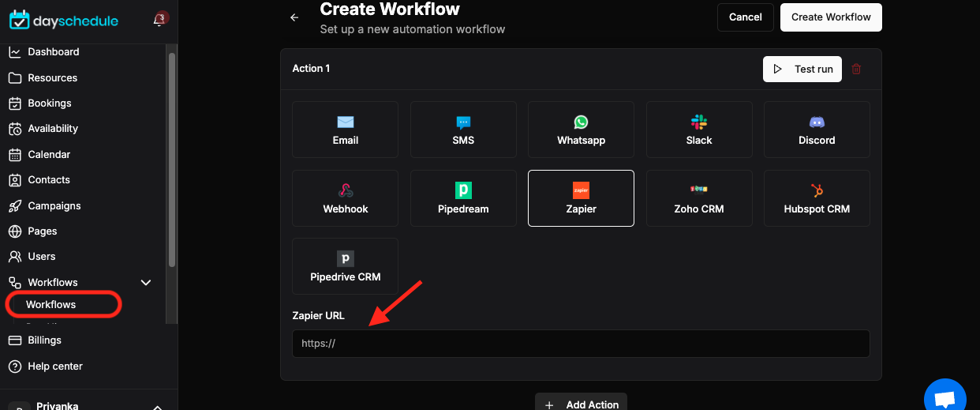This screenshot has height=410, width=980.
Task: Click the Zapier URL label
Action: click(318, 316)
